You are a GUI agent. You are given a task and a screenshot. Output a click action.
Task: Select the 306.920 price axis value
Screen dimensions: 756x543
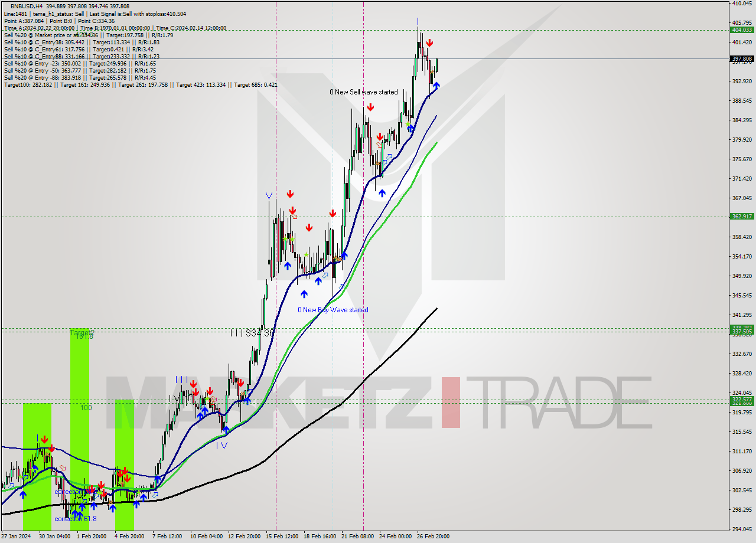click(742, 471)
